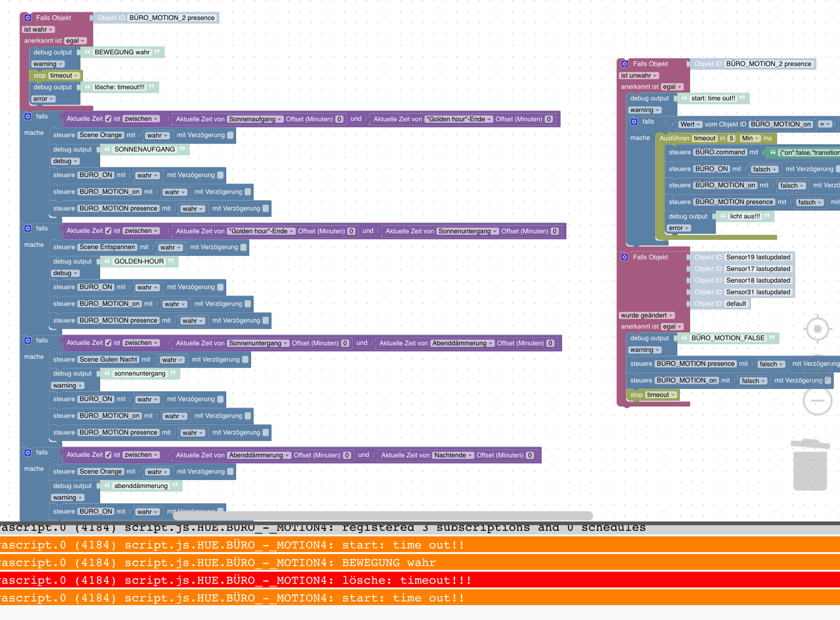Select Objekt ID Sensor31 lastupdated
The height and width of the screenshot is (620, 840).
tap(742, 292)
